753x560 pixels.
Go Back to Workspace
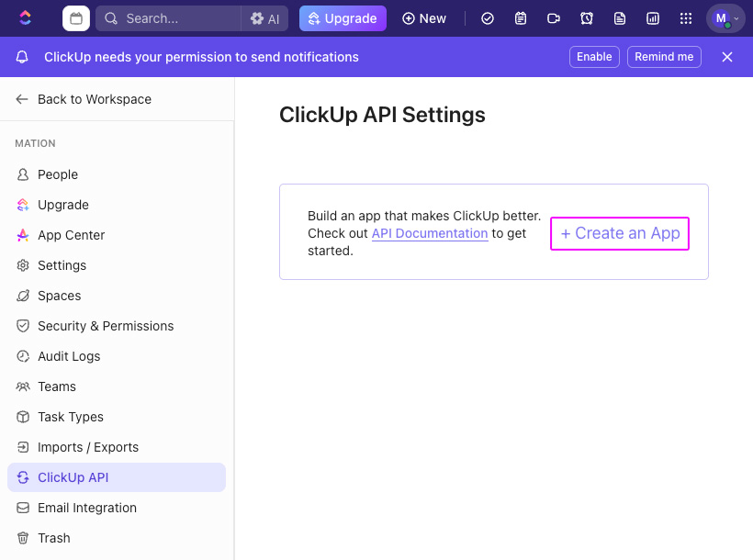coord(84,99)
